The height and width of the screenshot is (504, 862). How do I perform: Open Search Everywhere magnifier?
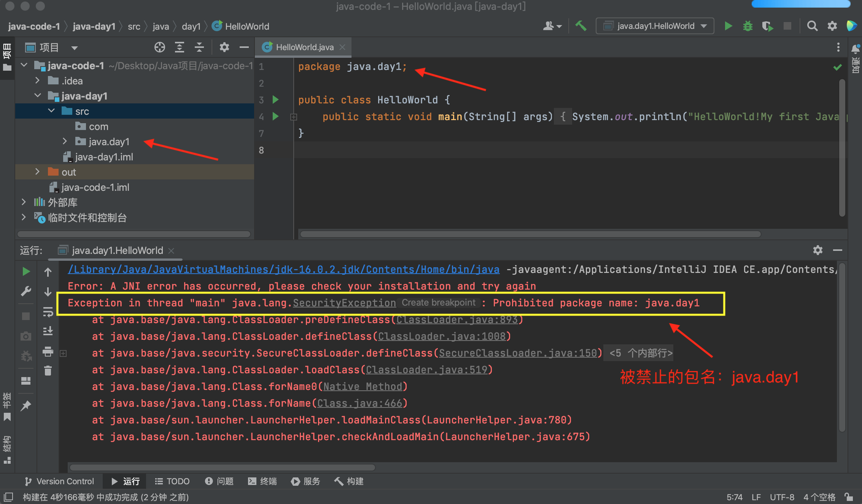pos(812,26)
